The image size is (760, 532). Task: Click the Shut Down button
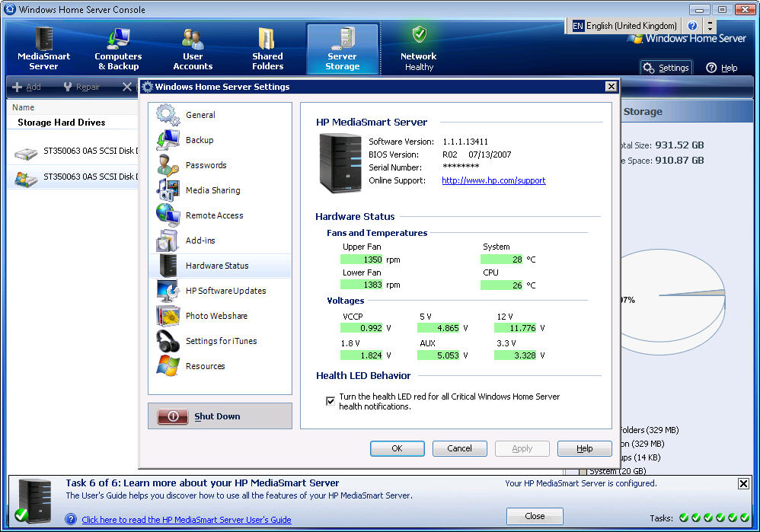click(220, 416)
